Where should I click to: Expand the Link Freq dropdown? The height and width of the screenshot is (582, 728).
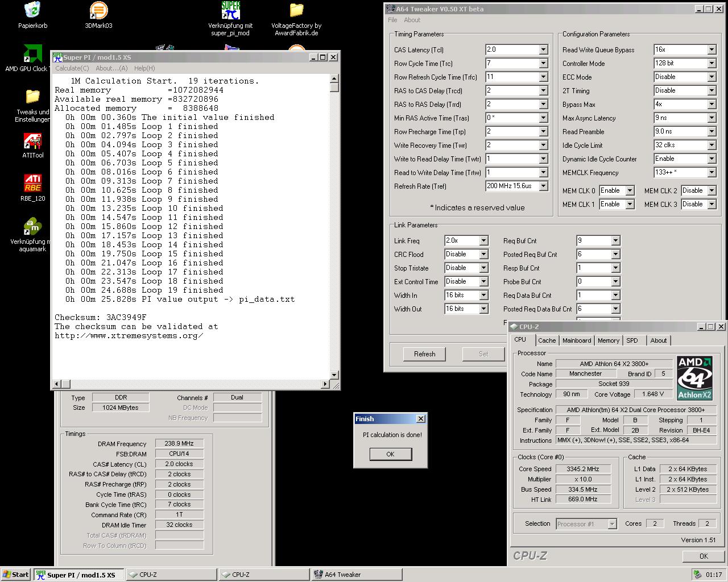pos(483,241)
